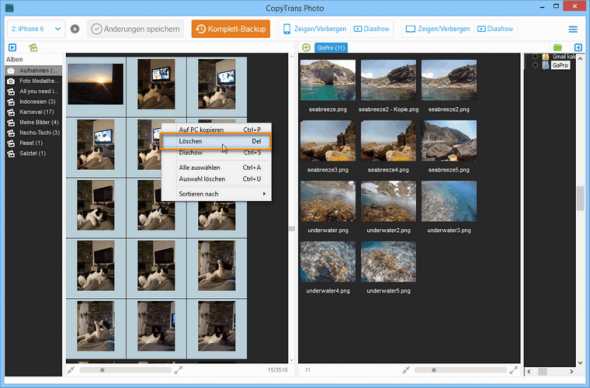
Task: Select the underwater3.png thumbnail
Action: point(449,201)
